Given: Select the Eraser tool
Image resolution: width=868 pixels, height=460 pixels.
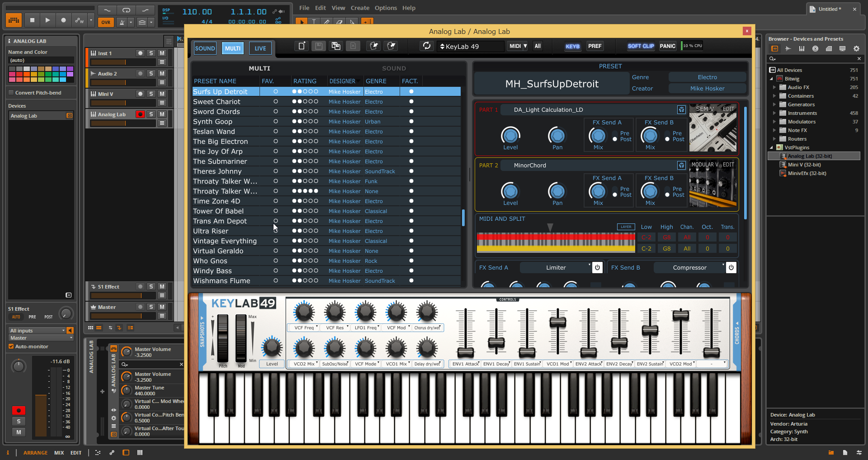Looking at the screenshot, I should (x=339, y=21).
